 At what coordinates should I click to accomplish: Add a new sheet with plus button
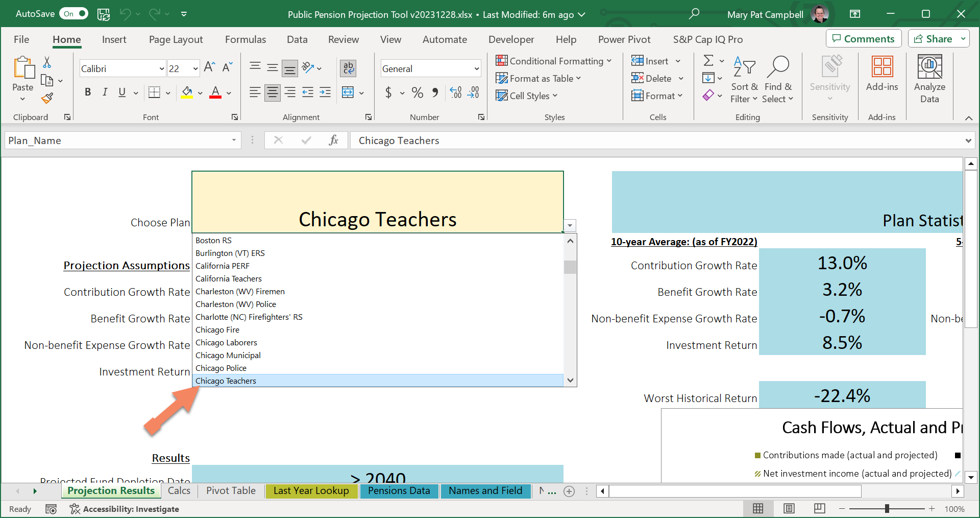pos(569,491)
